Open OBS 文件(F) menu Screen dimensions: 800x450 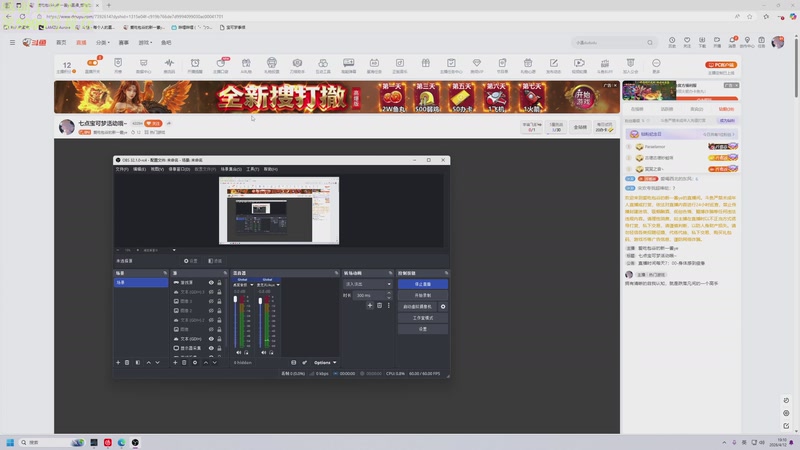click(x=122, y=169)
